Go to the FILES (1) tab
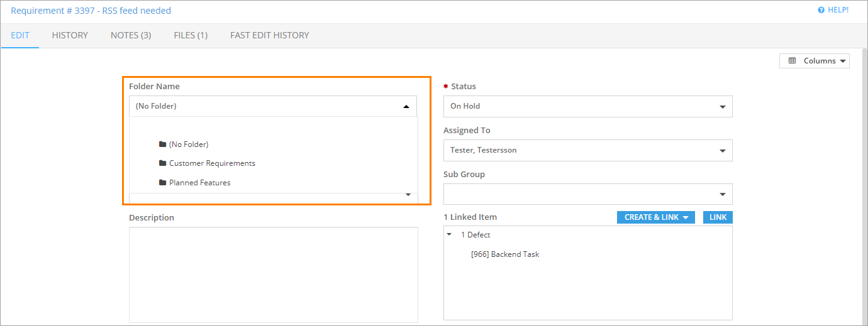868x326 pixels. pos(191,36)
